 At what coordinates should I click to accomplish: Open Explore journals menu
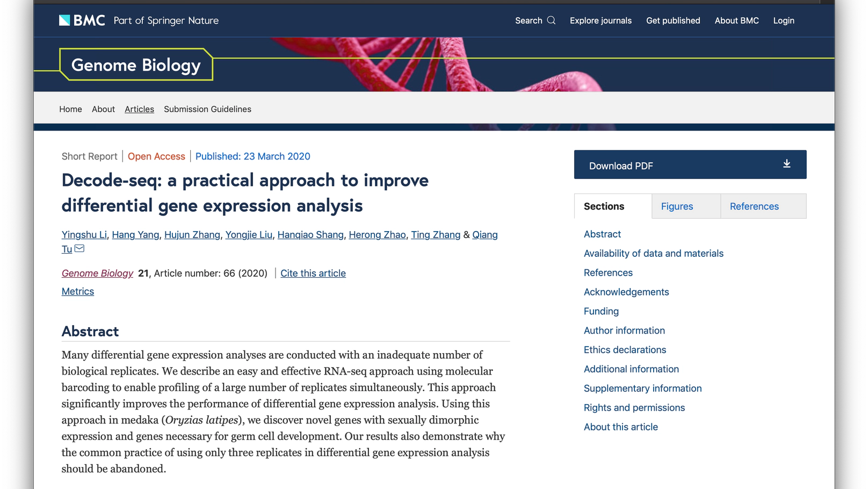point(601,20)
